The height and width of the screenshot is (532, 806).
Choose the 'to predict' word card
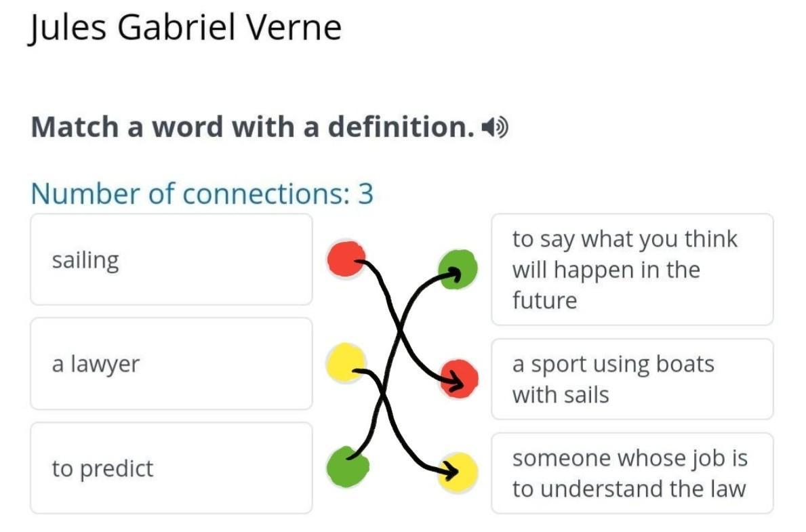[171, 468]
